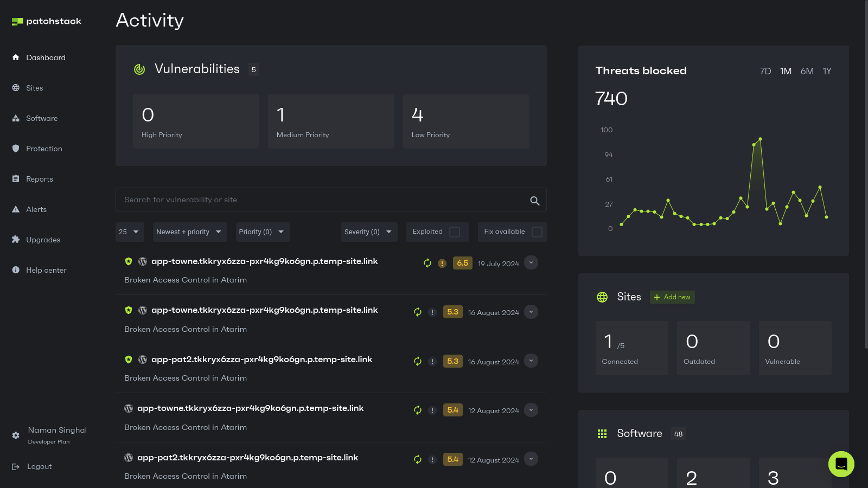Viewport: 868px width, 488px height.
Task: Click the vulnerability search input field
Action: pos(325,200)
